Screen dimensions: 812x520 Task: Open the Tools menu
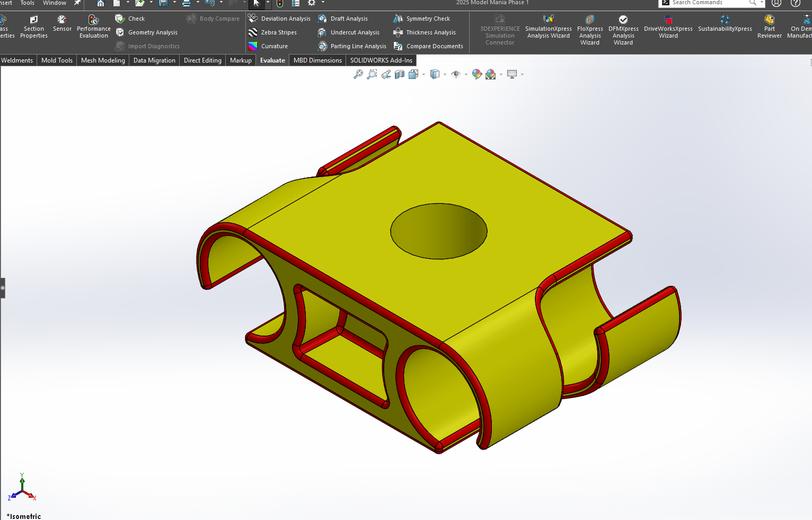(28, 3)
